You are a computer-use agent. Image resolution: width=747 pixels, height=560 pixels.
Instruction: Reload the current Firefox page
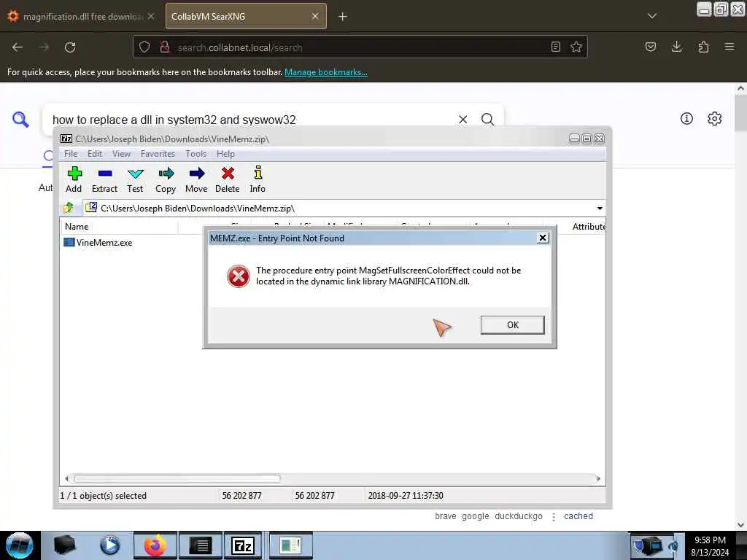point(70,47)
